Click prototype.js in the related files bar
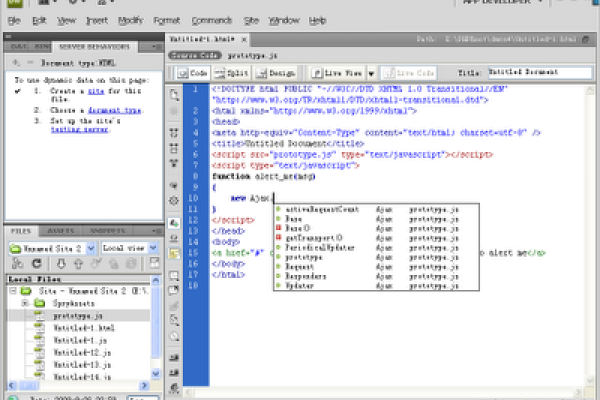Image resolution: width=600 pixels, height=400 pixels. pos(253,56)
